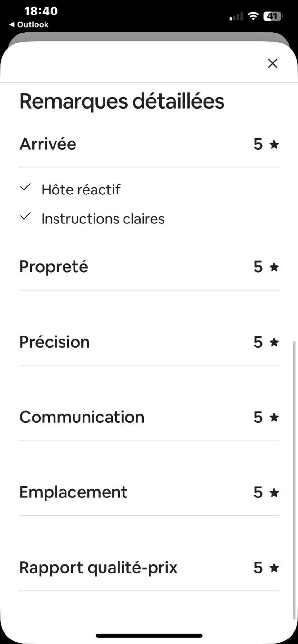Tap the checkmark beside Instructions claires
298x644 pixels.
click(x=25, y=216)
